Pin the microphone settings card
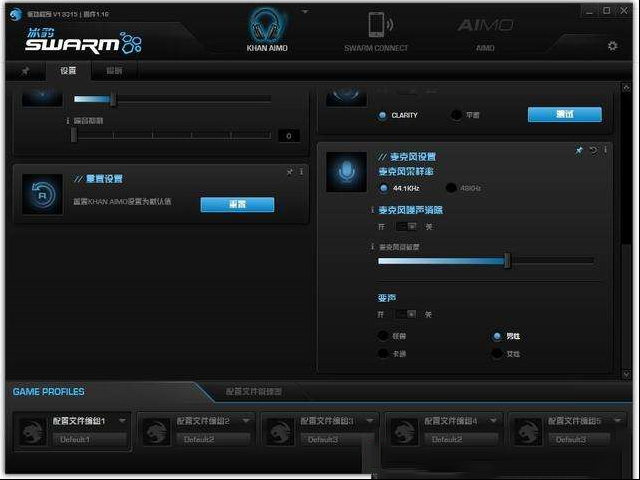This screenshot has width=640, height=480. [x=579, y=150]
